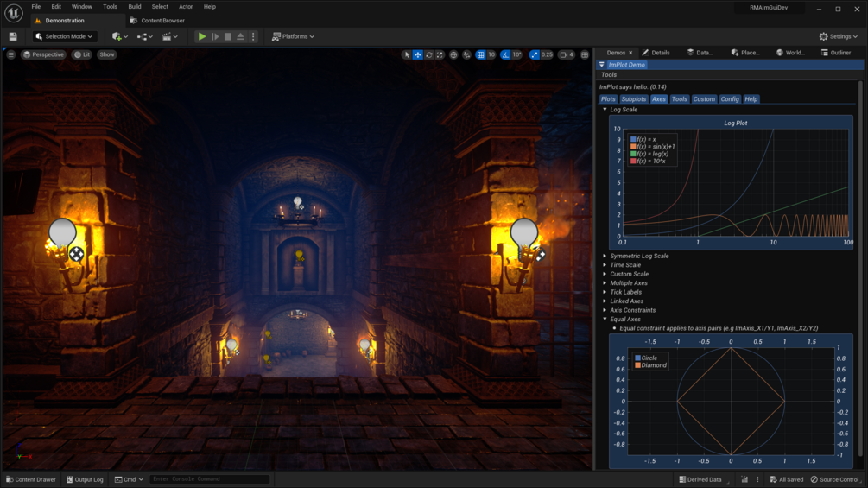Choose the select objects cursor tool
The width and height of the screenshot is (868, 488).
click(x=407, y=54)
